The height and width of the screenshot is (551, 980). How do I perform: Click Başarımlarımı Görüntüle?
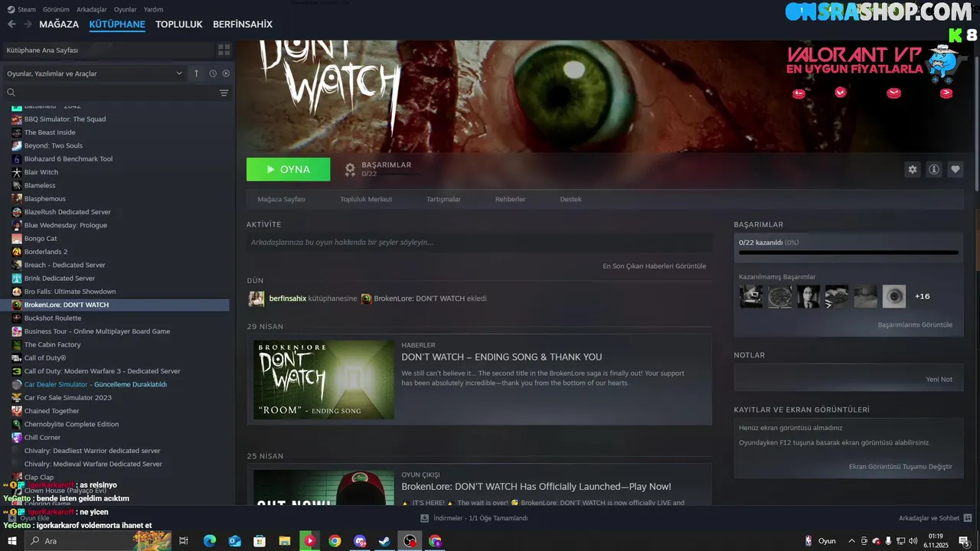click(915, 324)
